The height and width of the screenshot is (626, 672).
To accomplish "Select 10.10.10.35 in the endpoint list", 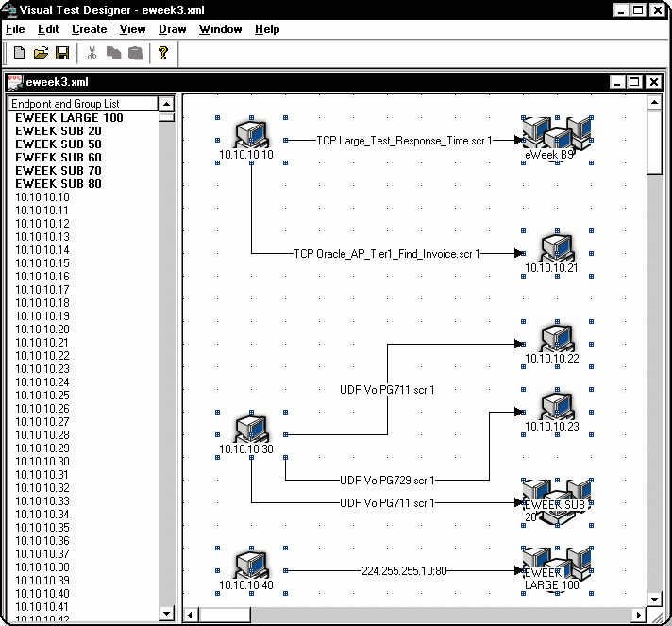I will click(42, 528).
